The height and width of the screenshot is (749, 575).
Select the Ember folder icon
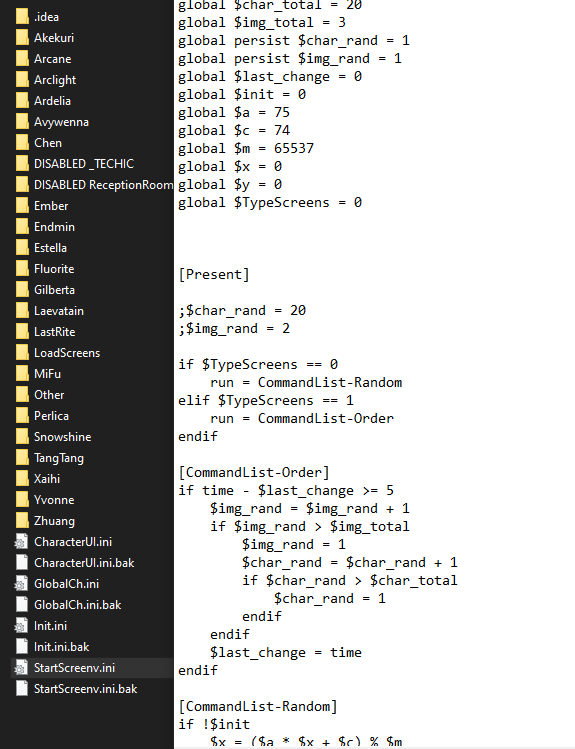click(22, 206)
